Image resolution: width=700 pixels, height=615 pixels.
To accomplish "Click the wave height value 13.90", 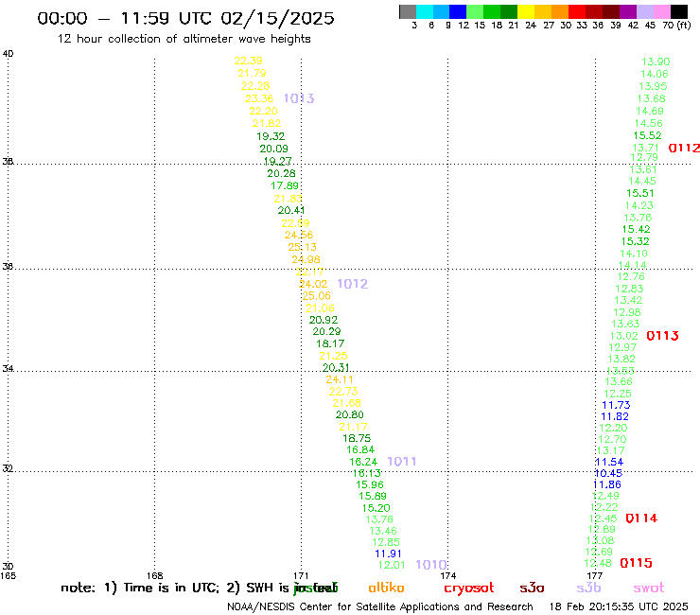I will (x=656, y=62).
